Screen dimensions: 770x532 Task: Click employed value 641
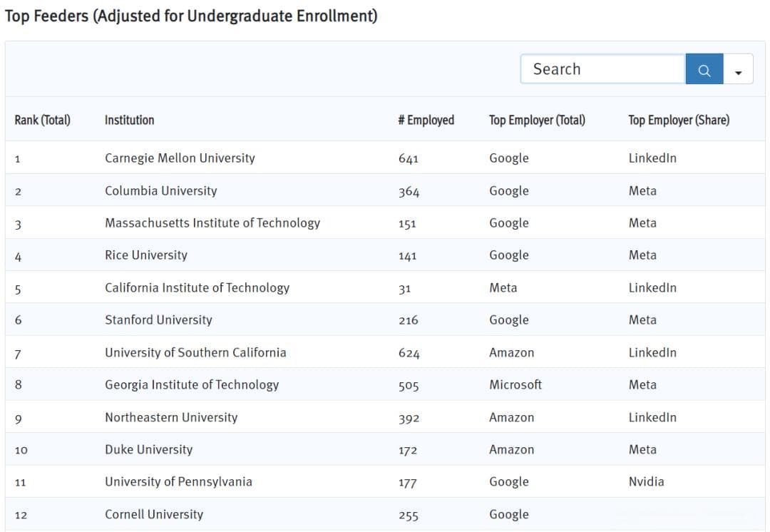tap(408, 158)
